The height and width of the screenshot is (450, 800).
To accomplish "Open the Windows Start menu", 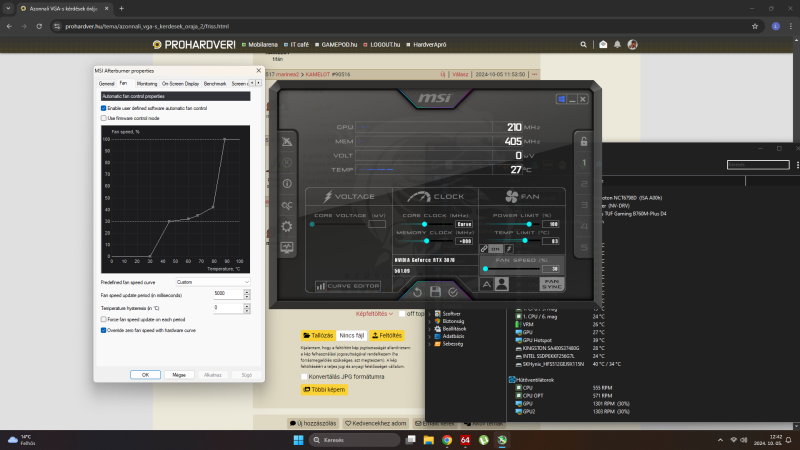I will click(298, 440).
